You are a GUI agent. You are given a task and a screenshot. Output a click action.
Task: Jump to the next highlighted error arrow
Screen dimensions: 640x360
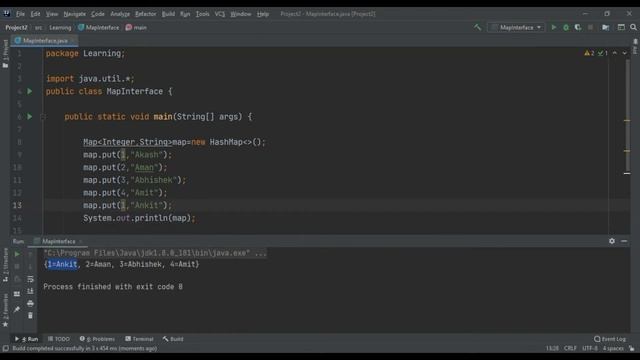[624, 53]
